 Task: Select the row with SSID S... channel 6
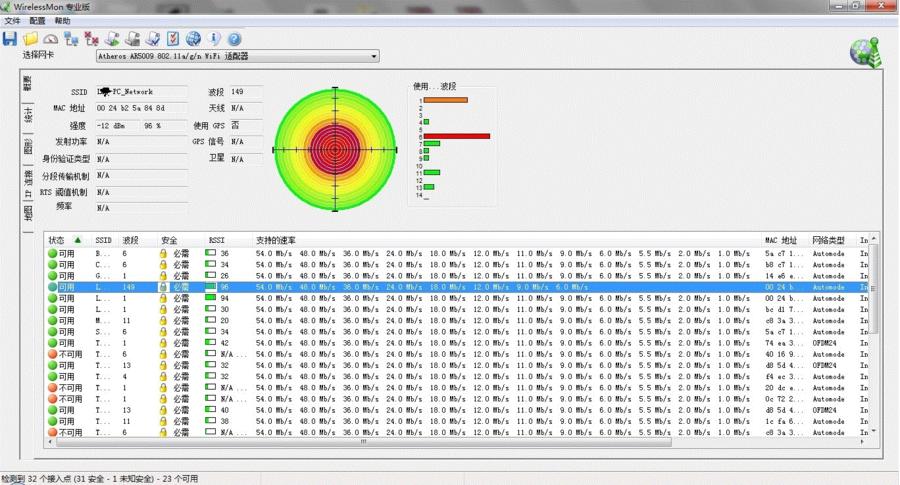click(457, 332)
